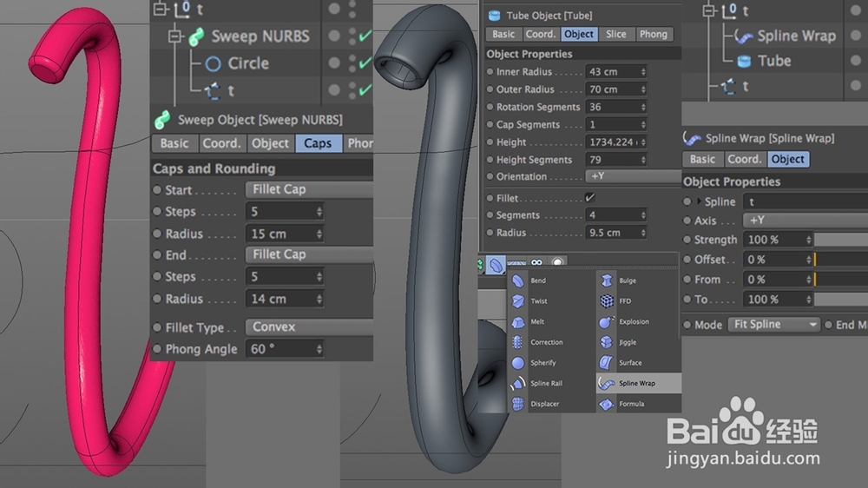Click the t spline icon under Circle

point(214,90)
